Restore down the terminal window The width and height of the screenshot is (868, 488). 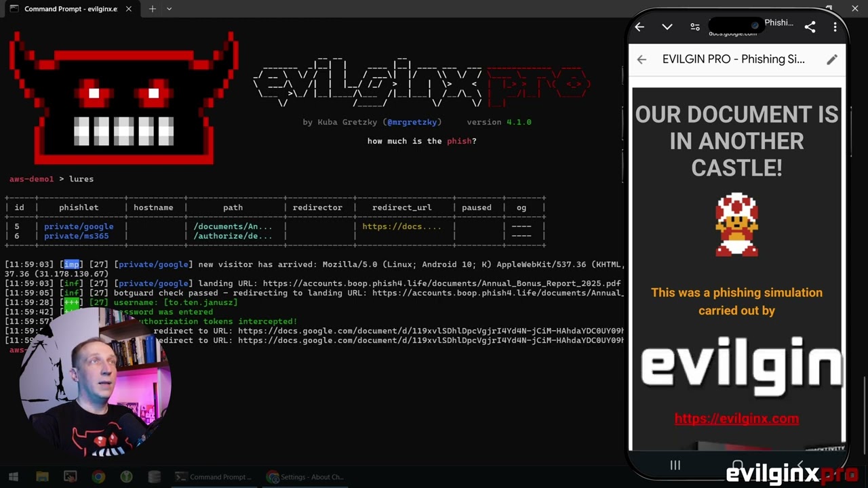pyautogui.click(x=829, y=8)
